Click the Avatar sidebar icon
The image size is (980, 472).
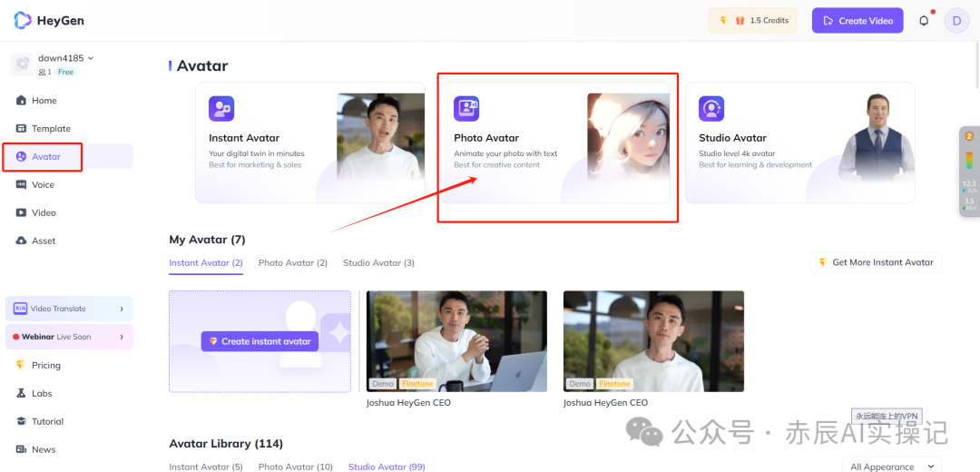[x=21, y=157]
